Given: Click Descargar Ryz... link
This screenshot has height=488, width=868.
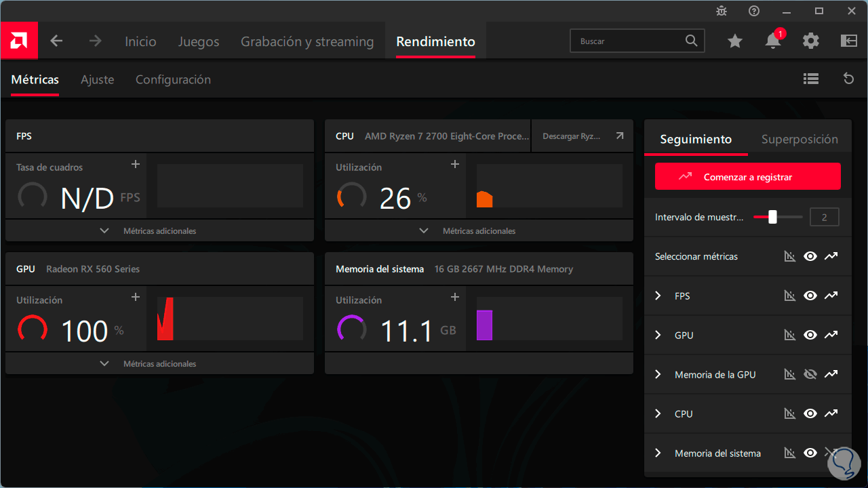Looking at the screenshot, I should tap(572, 136).
